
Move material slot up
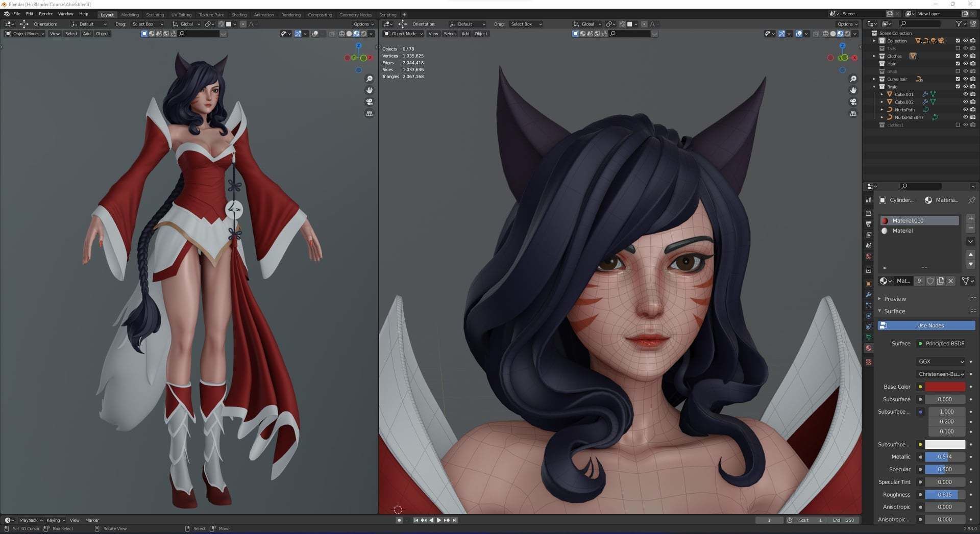point(971,254)
